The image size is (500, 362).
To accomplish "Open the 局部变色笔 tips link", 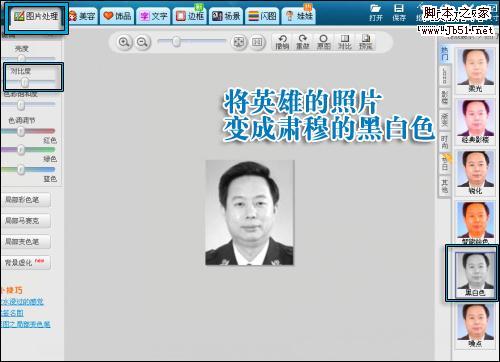I will point(25,324).
